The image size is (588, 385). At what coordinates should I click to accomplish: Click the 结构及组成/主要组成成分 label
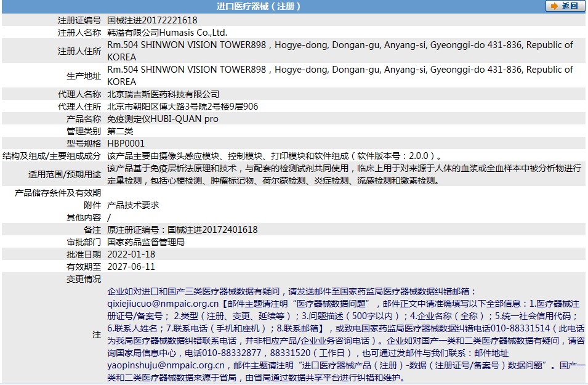pos(52,156)
